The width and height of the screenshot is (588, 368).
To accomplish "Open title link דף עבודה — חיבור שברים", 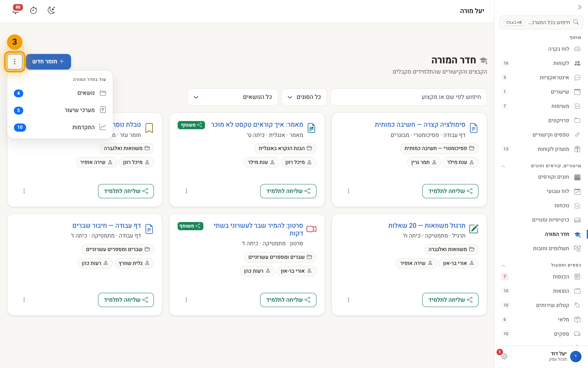I will [x=107, y=226].
